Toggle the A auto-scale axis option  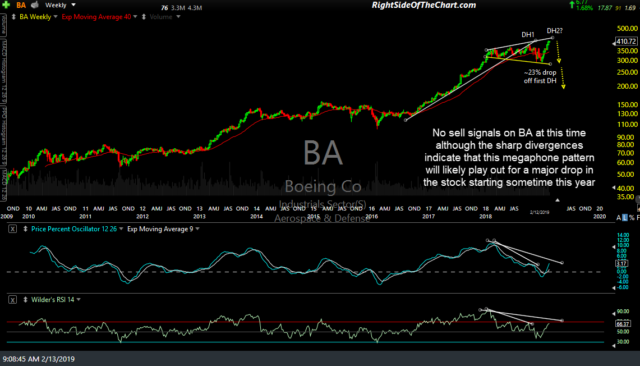click(619, 218)
